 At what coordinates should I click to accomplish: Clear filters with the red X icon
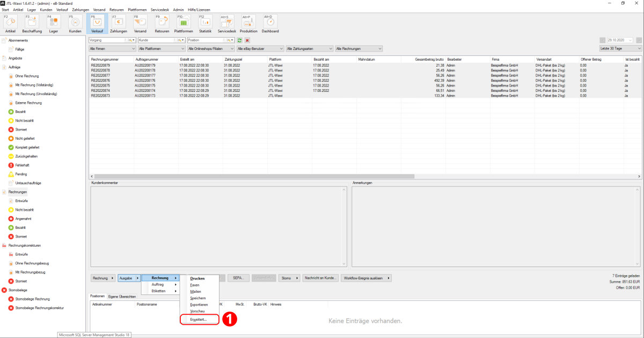(247, 40)
